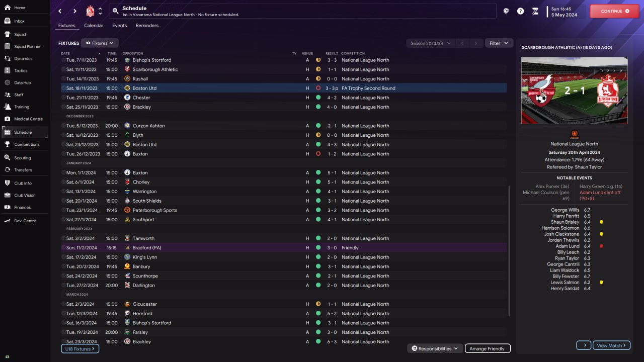Viewport: 644px width, 362px height.
Task: Open the Inbox from the sidebar
Action: click(x=20, y=21)
